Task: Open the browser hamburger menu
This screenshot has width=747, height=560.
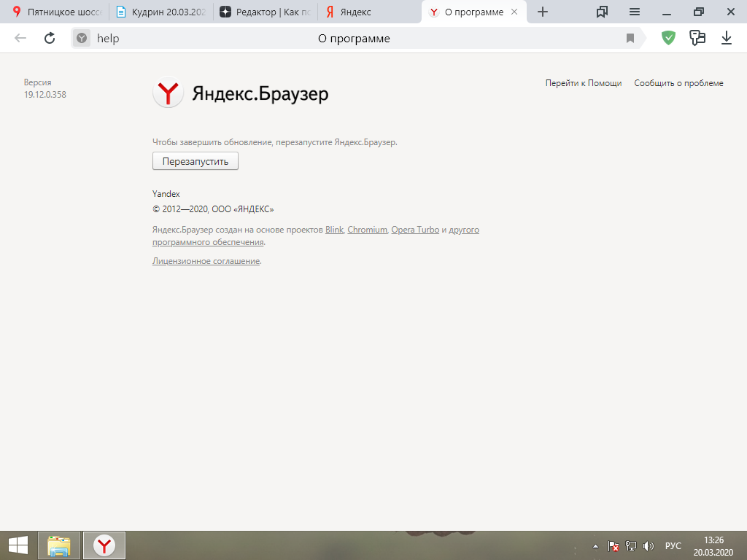Action: tap(635, 12)
